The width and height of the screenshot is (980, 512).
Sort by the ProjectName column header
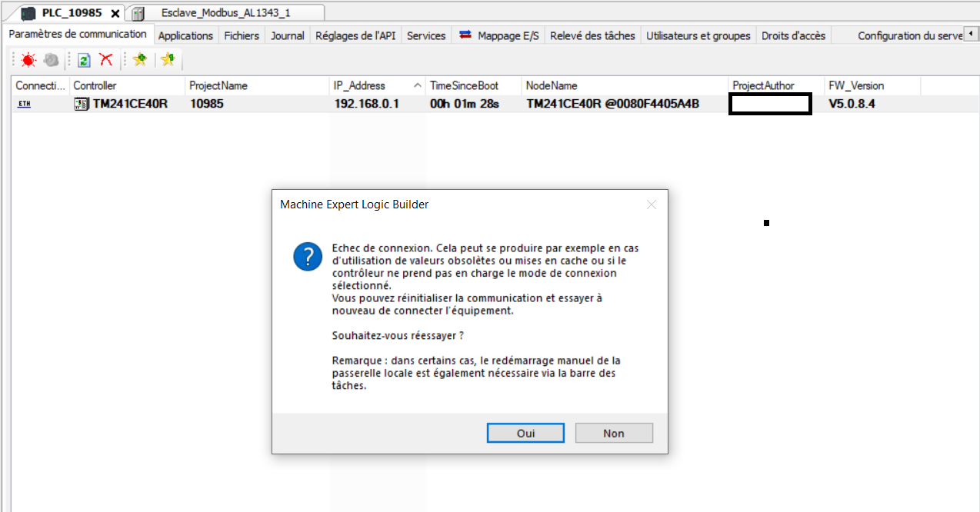[x=258, y=85]
